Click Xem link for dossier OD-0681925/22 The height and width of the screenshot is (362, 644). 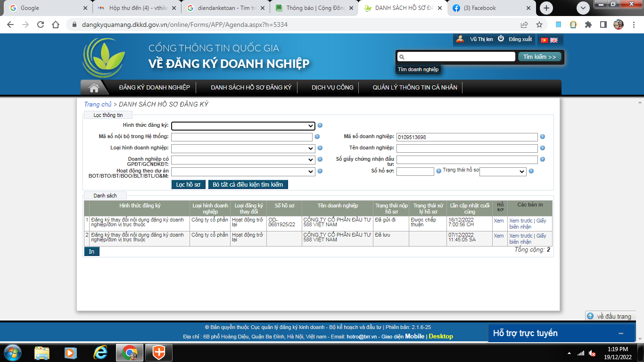pos(498,221)
